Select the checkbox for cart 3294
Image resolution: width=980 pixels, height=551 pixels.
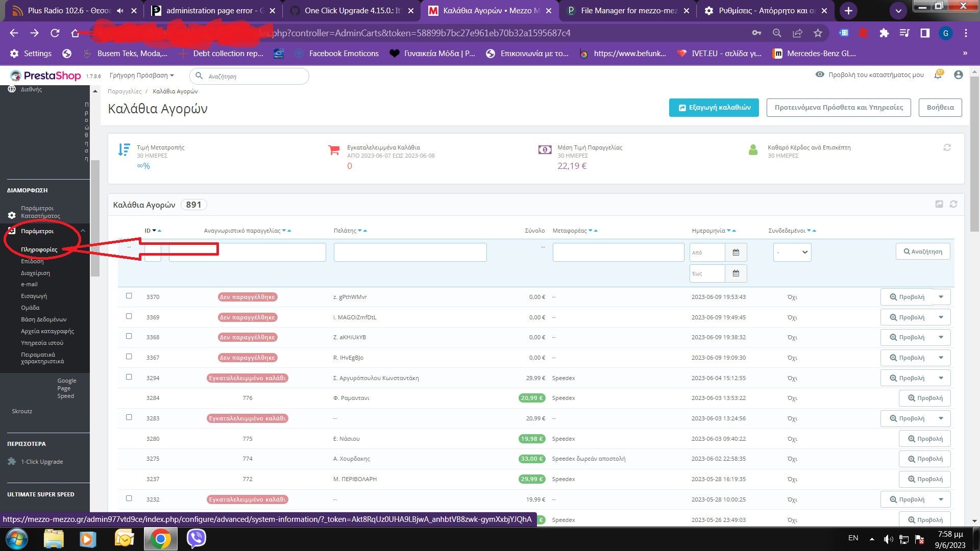tap(129, 377)
